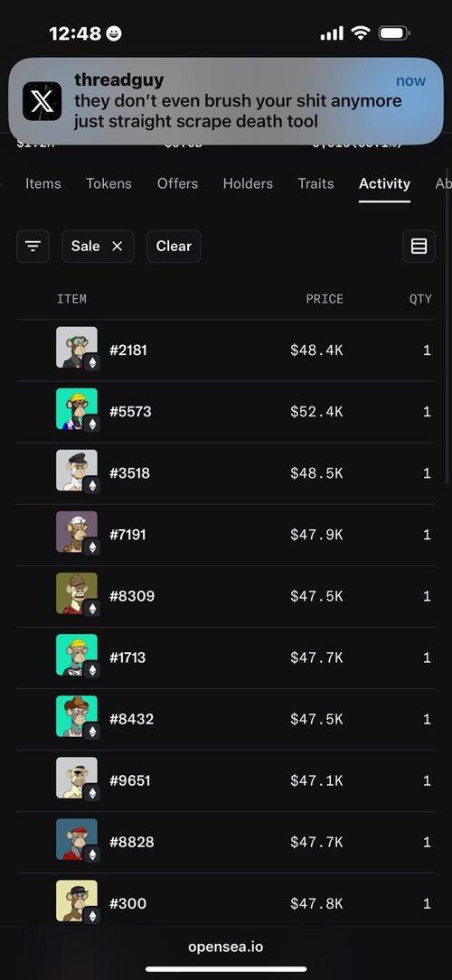The height and width of the screenshot is (980, 452).
Task: Open the filter options icon
Action: (x=33, y=247)
